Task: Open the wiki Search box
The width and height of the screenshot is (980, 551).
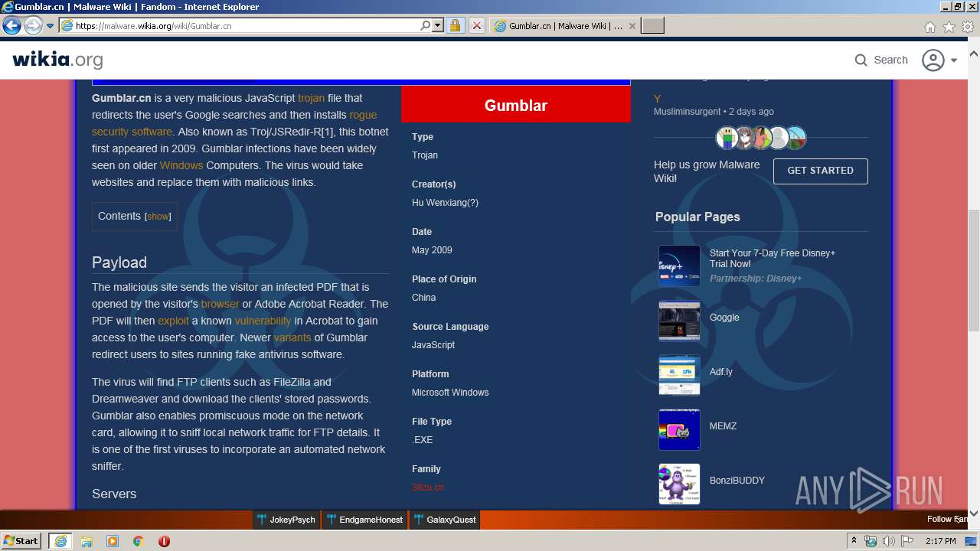Action: pyautogui.click(x=881, y=60)
